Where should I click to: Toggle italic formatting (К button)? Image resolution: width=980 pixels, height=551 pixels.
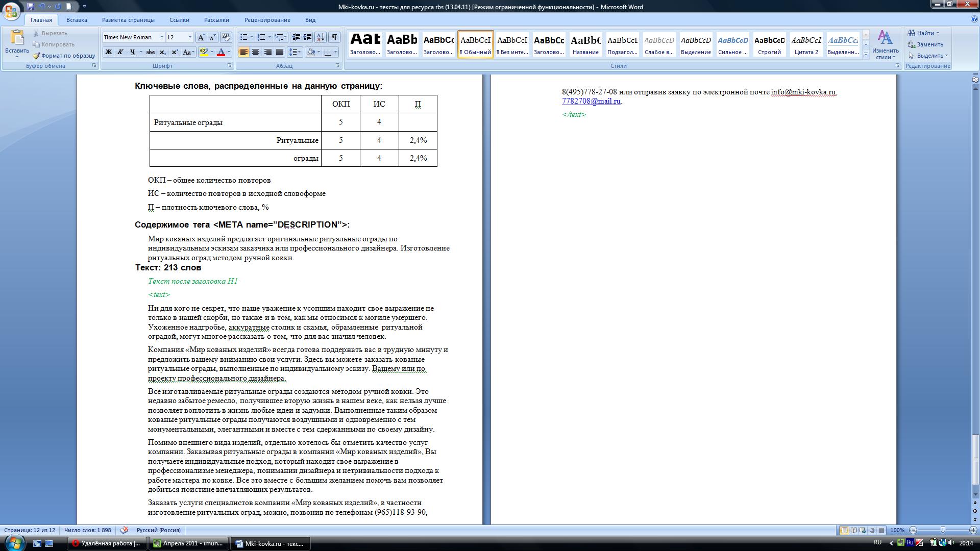[120, 52]
